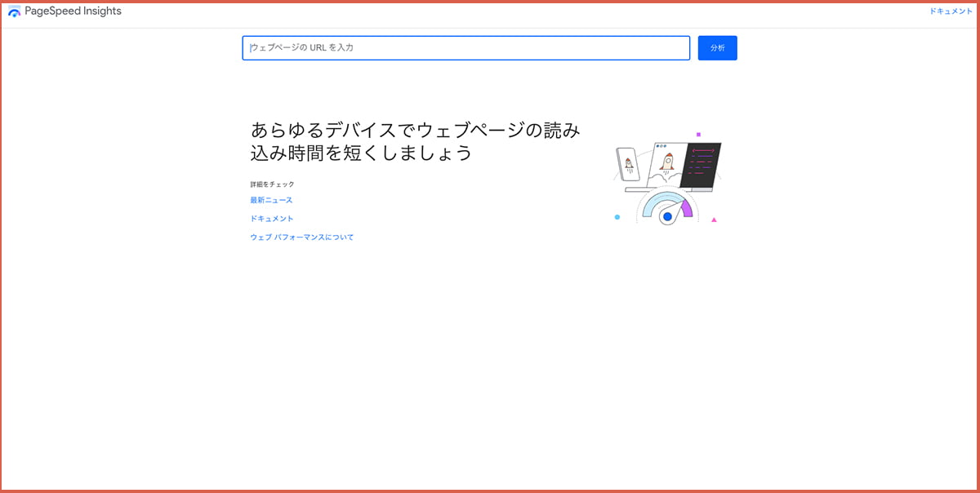Click the main Japanese headline text
The height and width of the screenshot is (493, 980).
[415, 141]
